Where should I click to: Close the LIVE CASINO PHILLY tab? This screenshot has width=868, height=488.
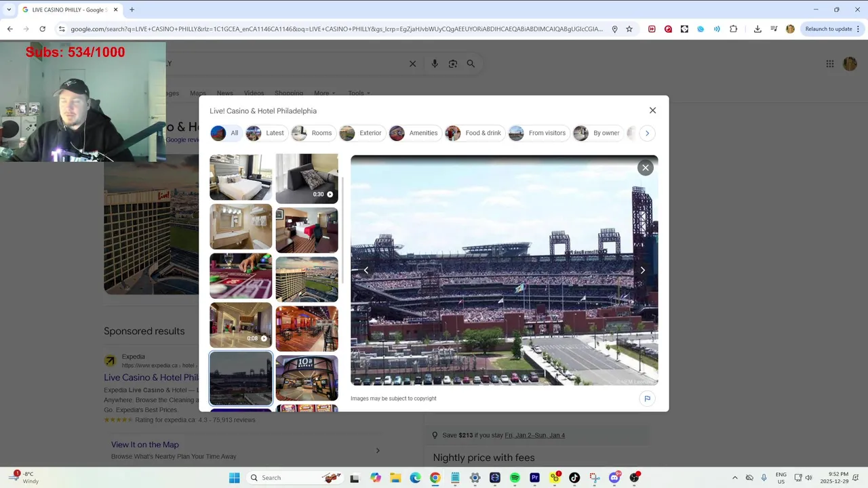116,9
